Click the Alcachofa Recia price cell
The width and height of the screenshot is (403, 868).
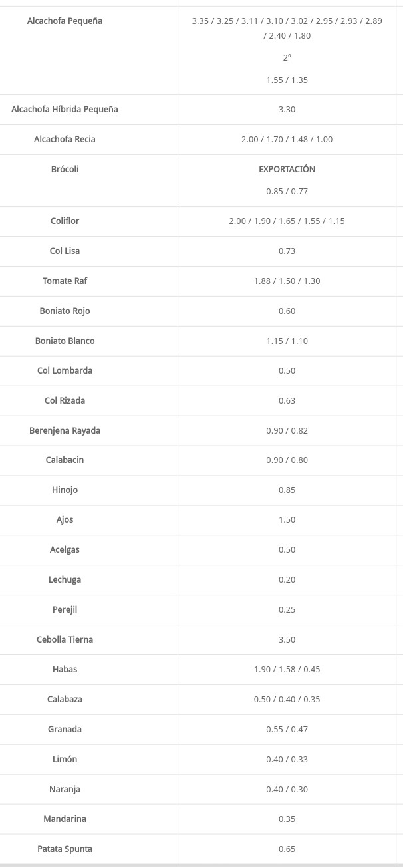287,139
